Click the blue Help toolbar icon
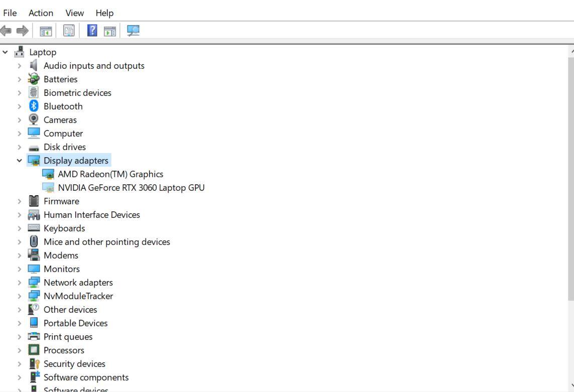 coord(92,31)
